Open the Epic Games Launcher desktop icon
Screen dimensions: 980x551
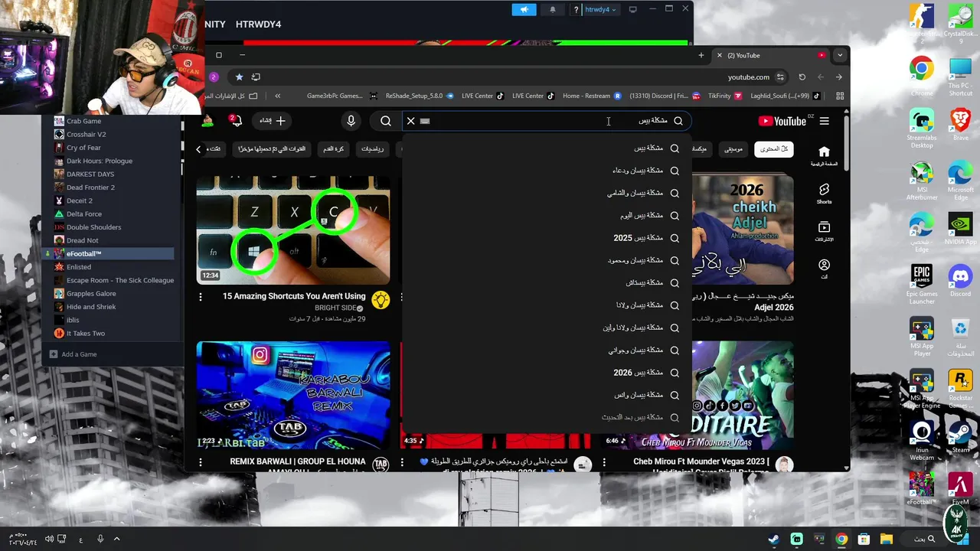coord(922,285)
